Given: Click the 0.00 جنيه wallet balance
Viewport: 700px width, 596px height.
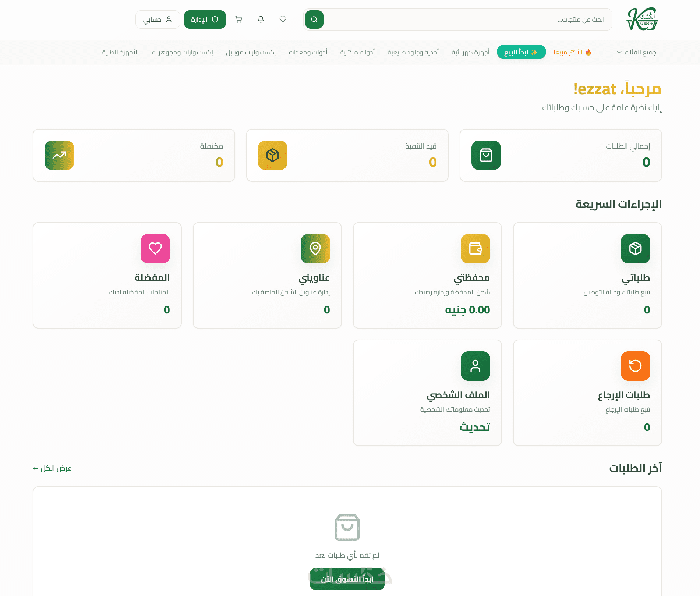Looking at the screenshot, I should pos(468,310).
